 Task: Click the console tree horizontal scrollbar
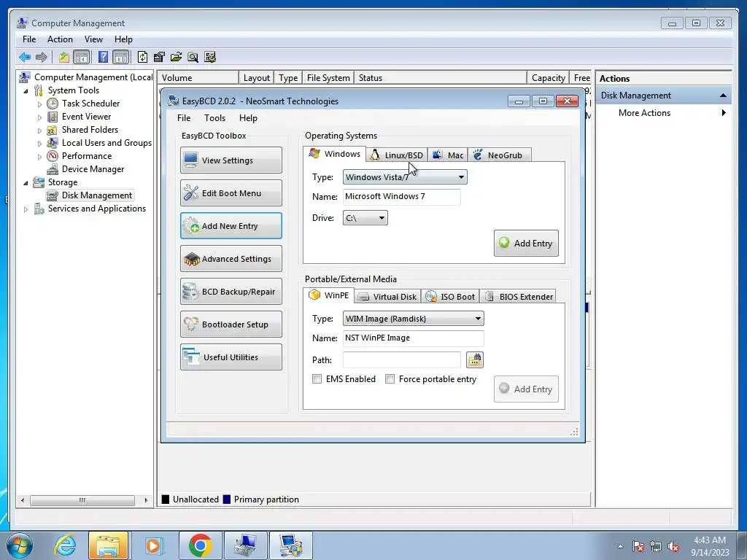(84, 500)
